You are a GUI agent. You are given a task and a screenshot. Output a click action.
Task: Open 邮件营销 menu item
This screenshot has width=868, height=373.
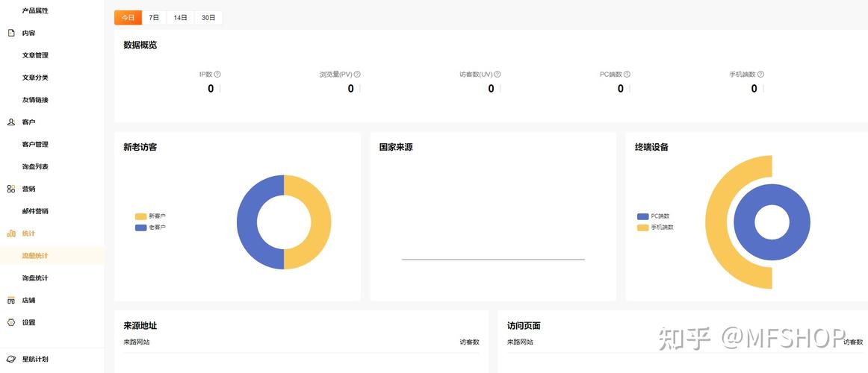(x=35, y=212)
